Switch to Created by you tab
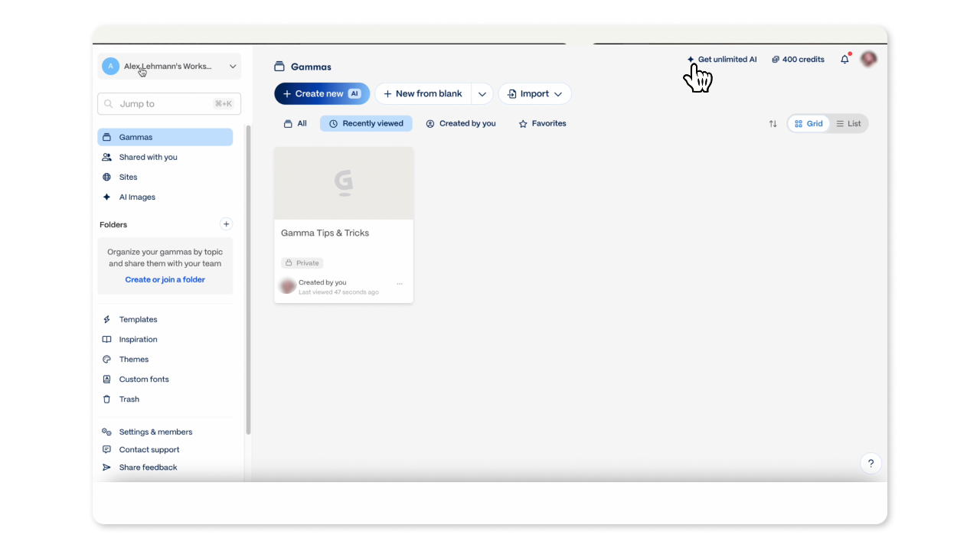This screenshot has height=551, width=980. [x=461, y=123]
